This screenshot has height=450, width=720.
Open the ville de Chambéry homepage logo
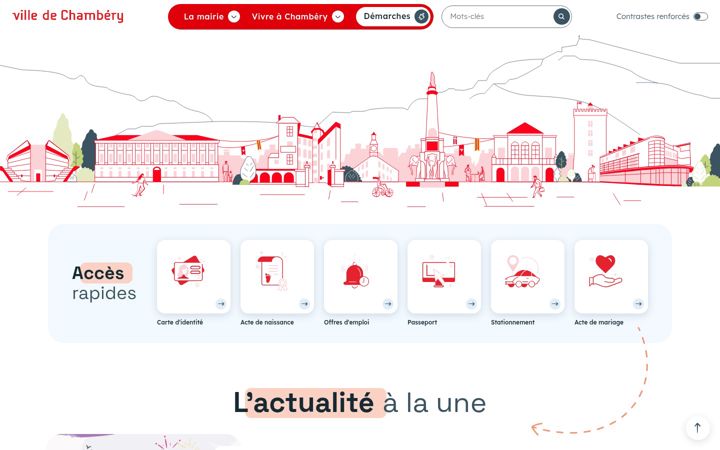tap(68, 16)
